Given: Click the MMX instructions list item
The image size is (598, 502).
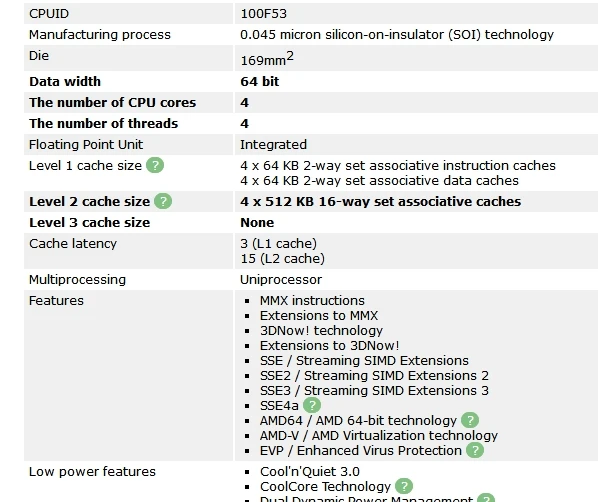Looking at the screenshot, I should pyautogui.click(x=312, y=301).
